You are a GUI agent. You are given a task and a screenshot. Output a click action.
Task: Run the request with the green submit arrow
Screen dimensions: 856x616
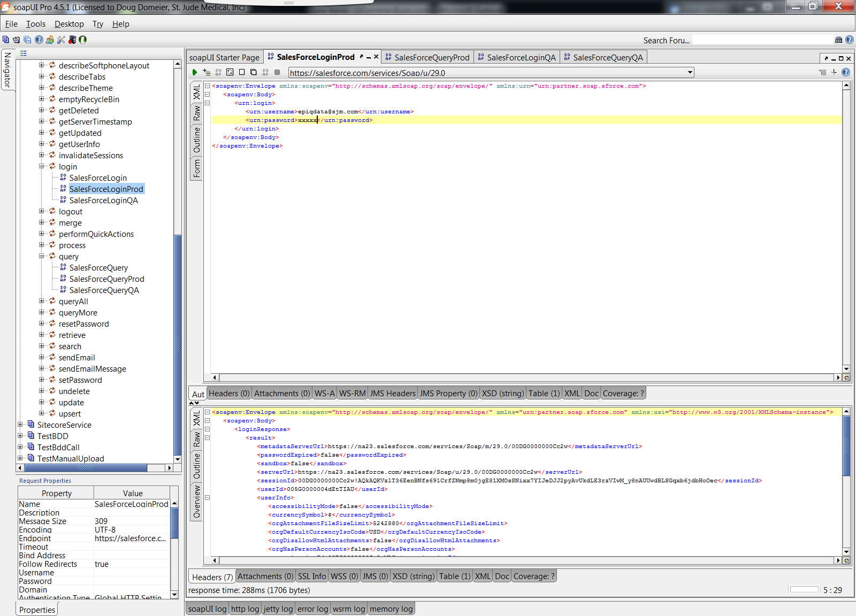pos(194,72)
